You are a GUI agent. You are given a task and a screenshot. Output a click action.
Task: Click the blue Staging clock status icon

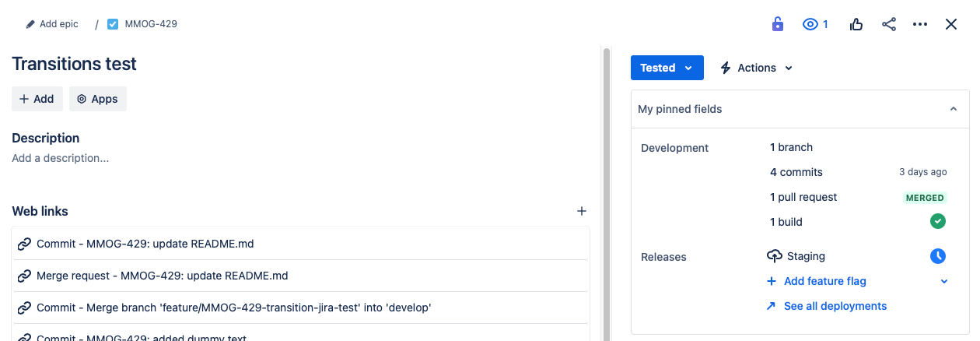[938, 256]
